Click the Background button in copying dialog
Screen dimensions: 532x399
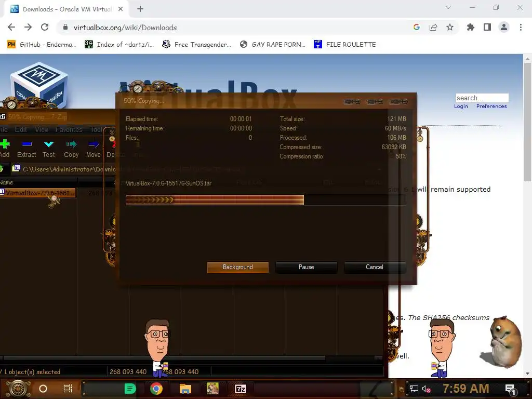click(x=237, y=267)
